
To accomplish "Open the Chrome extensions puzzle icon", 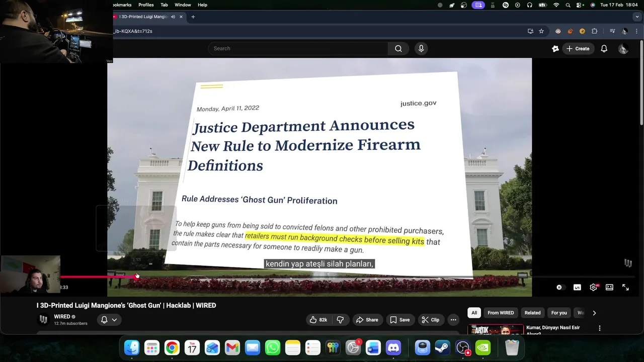I will pyautogui.click(x=594, y=31).
